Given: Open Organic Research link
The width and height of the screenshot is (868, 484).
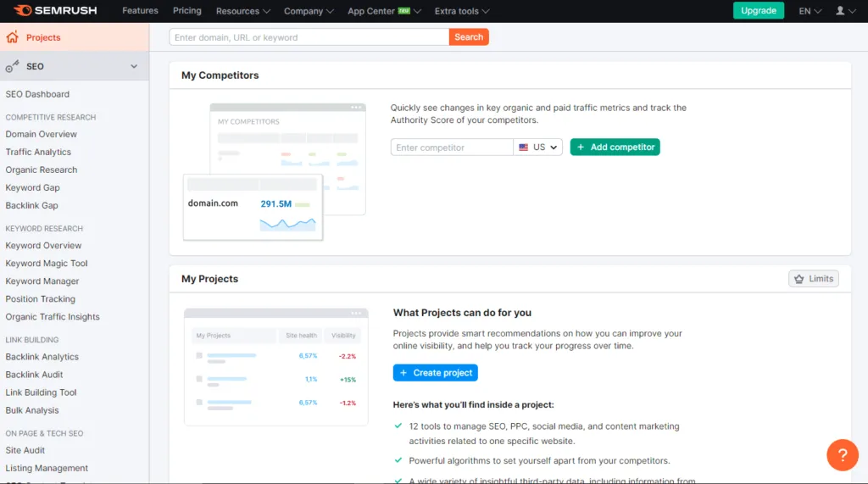Looking at the screenshot, I should coord(42,170).
